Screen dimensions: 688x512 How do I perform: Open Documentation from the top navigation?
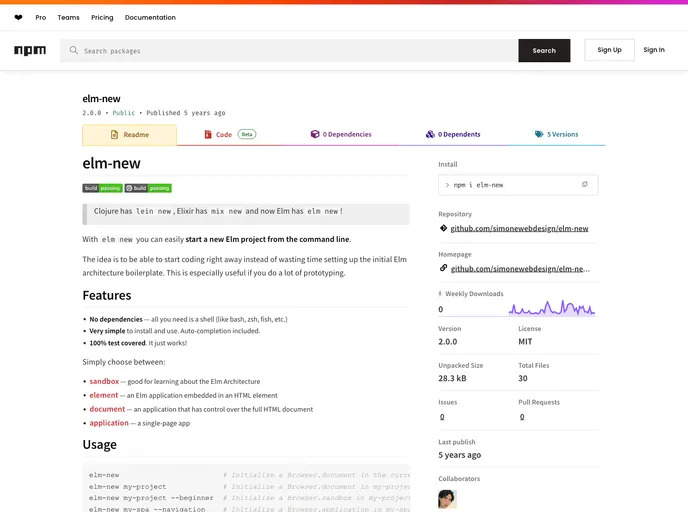point(150,18)
